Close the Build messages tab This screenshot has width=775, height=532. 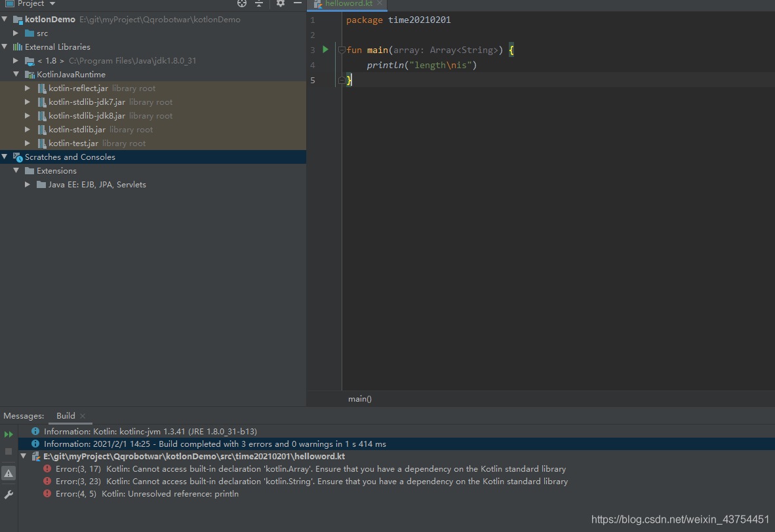83,415
